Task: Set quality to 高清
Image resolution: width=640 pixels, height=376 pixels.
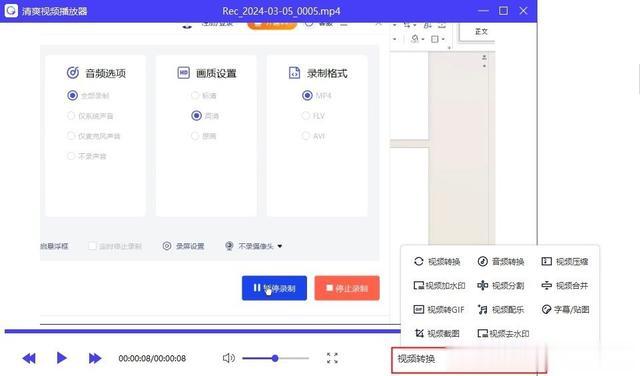Action: [x=196, y=116]
